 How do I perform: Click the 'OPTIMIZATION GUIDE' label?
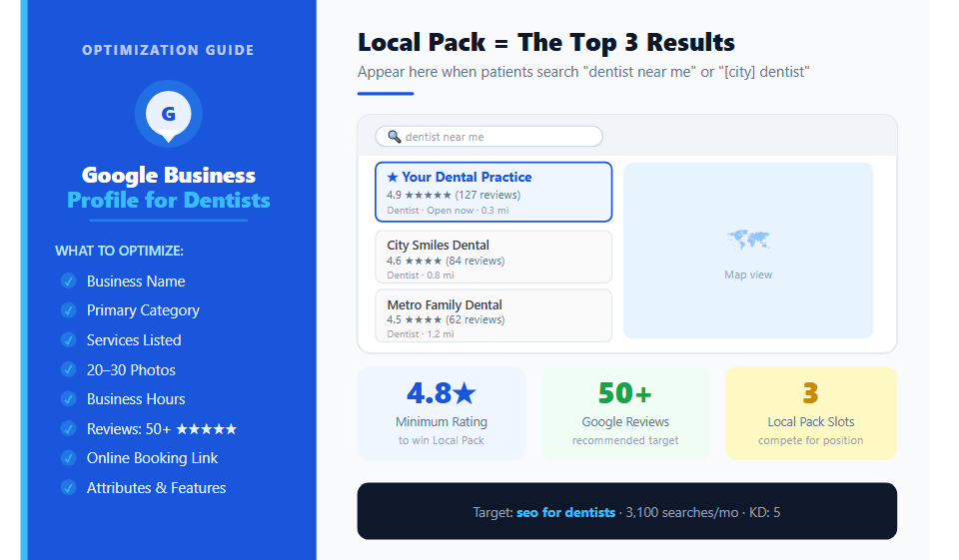[168, 50]
